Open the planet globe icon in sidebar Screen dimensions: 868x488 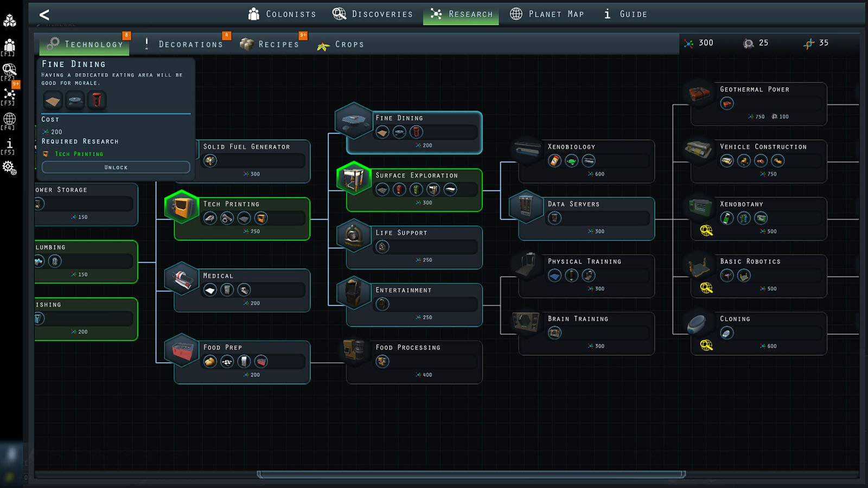click(x=9, y=119)
